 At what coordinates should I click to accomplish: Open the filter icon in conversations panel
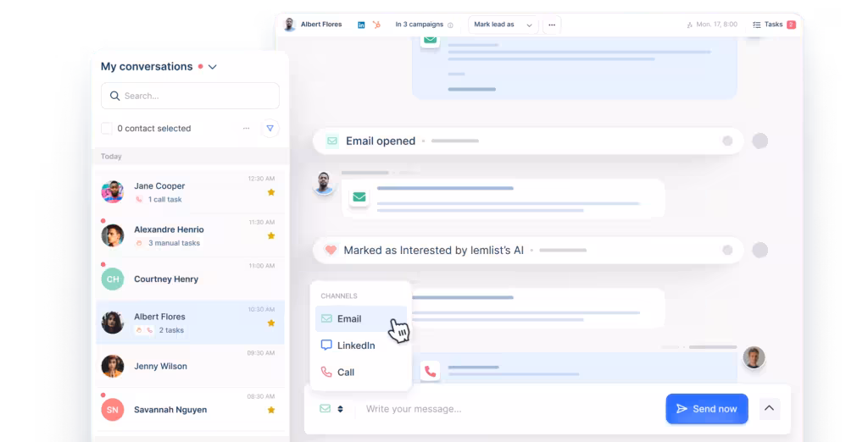[270, 129]
